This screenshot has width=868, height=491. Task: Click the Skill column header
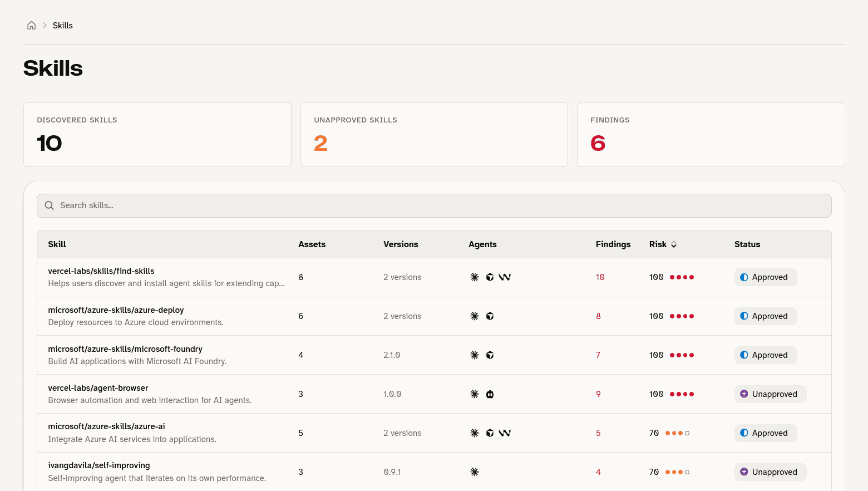tap(57, 244)
